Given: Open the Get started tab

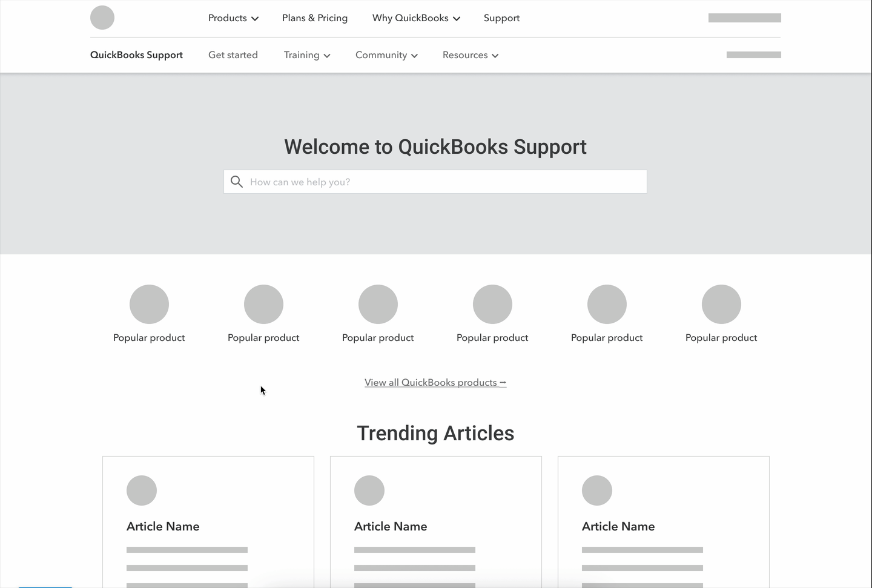Looking at the screenshot, I should (233, 55).
